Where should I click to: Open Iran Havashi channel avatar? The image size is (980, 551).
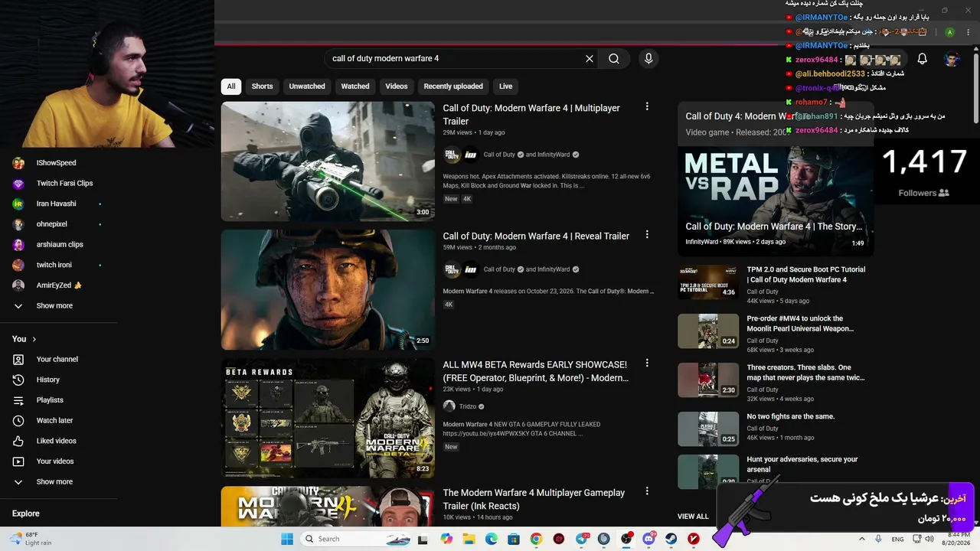[18, 204]
